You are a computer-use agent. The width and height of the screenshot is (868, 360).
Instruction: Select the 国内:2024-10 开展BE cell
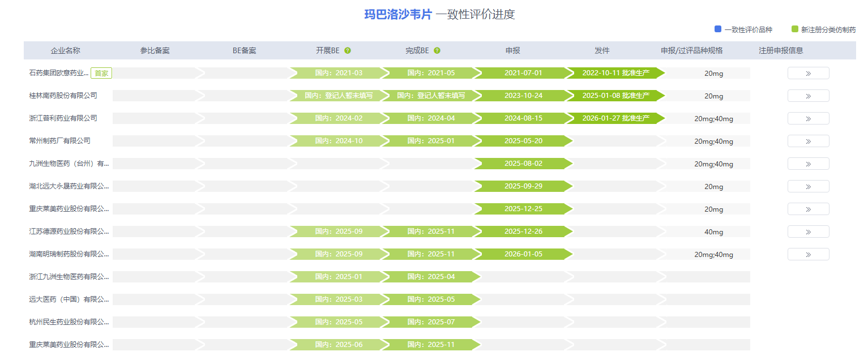tap(339, 141)
